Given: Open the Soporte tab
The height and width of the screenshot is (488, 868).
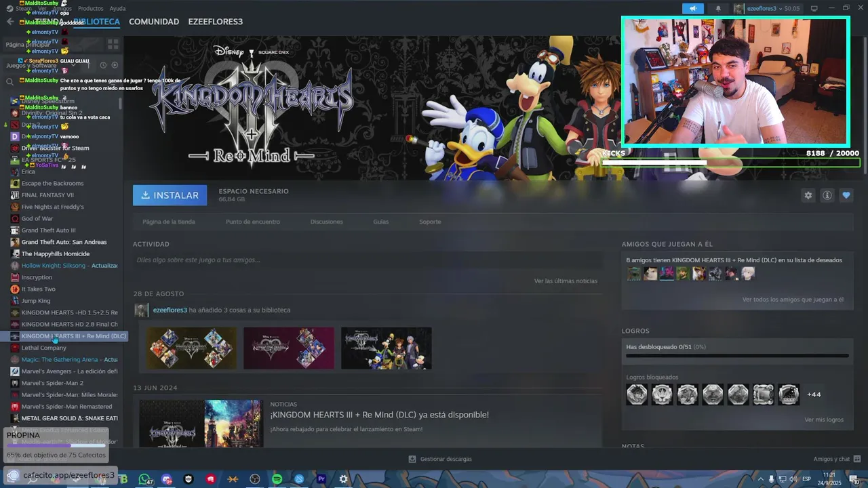Looking at the screenshot, I should point(430,222).
